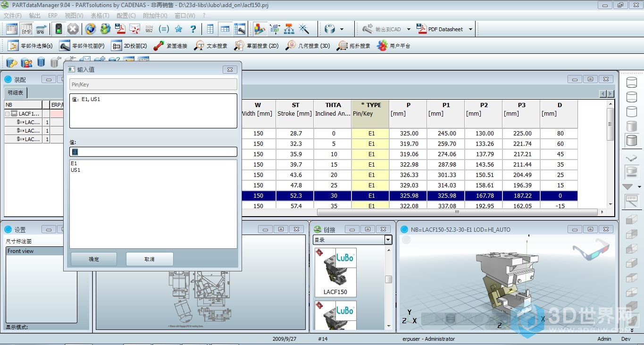Open 零部件视图(P) part view
The height and width of the screenshot is (345, 644).
82,46
